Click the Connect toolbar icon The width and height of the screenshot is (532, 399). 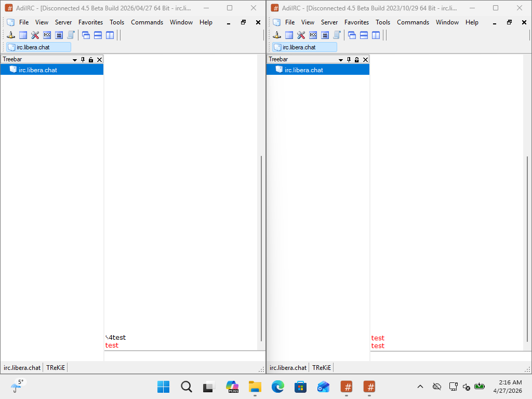tap(10, 35)
